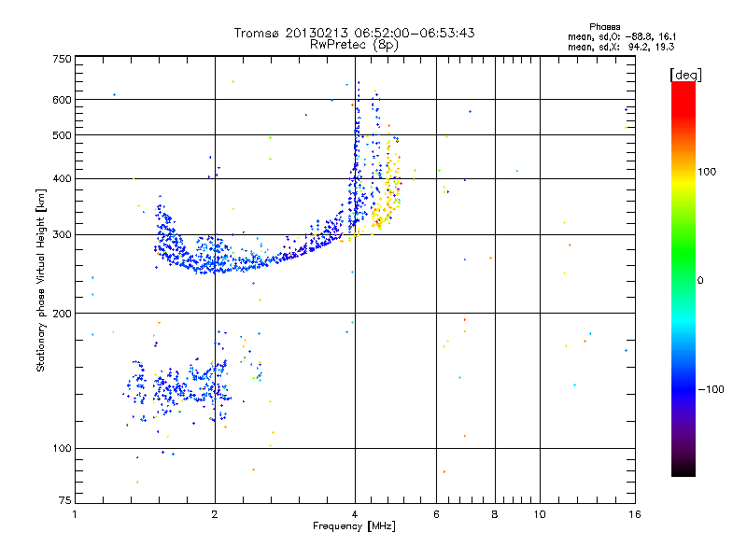Click the y-axis tick label '750'

coord(62,59)
